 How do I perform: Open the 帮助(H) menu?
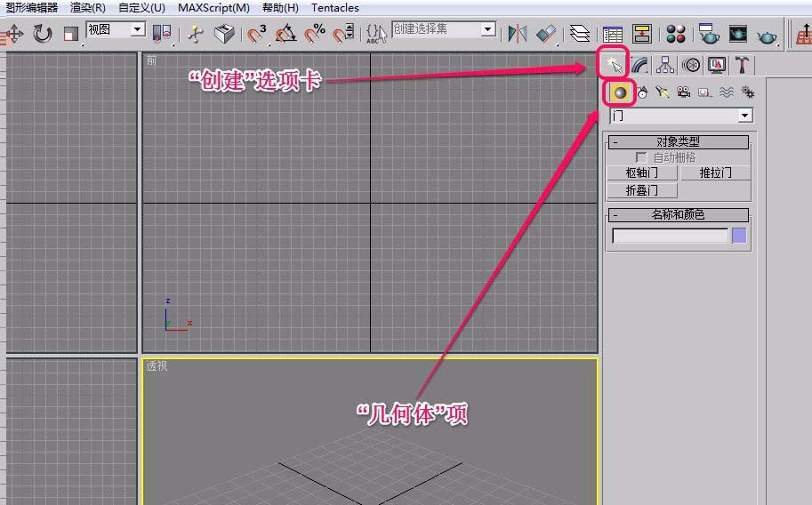click(x=280, y=8)
